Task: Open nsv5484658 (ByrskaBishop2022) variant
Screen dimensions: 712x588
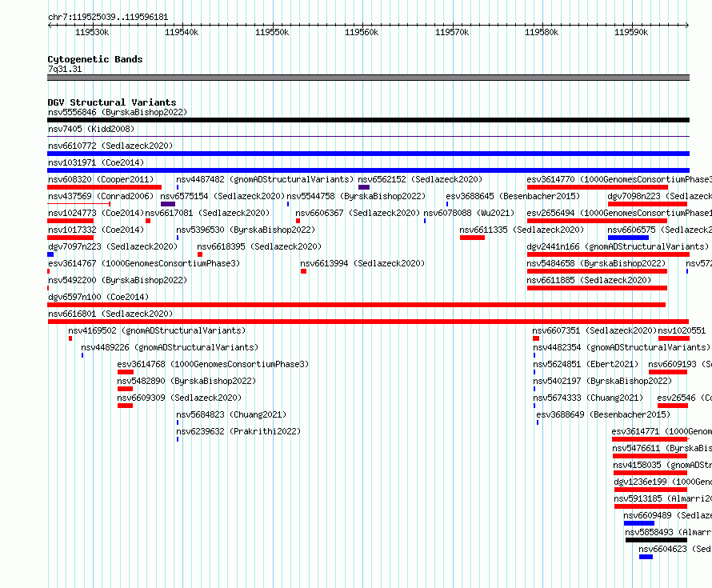Action: tap(596, 263)
